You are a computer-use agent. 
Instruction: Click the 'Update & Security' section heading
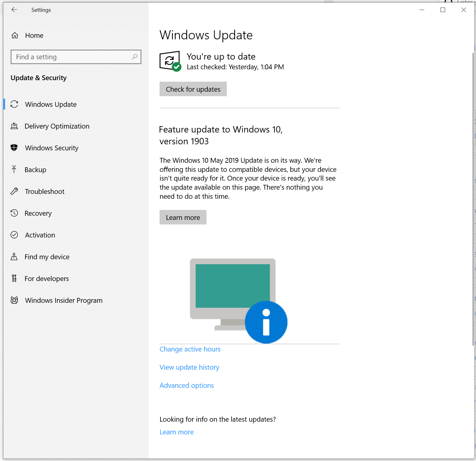point(39,78)
